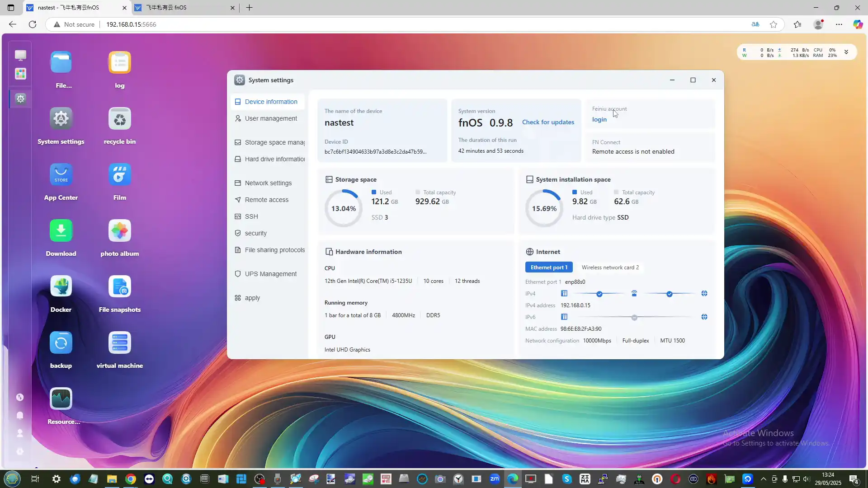This screenshot has height=488, width=868.
Task: Open the photo album app
Action: (x=120, y=231)
